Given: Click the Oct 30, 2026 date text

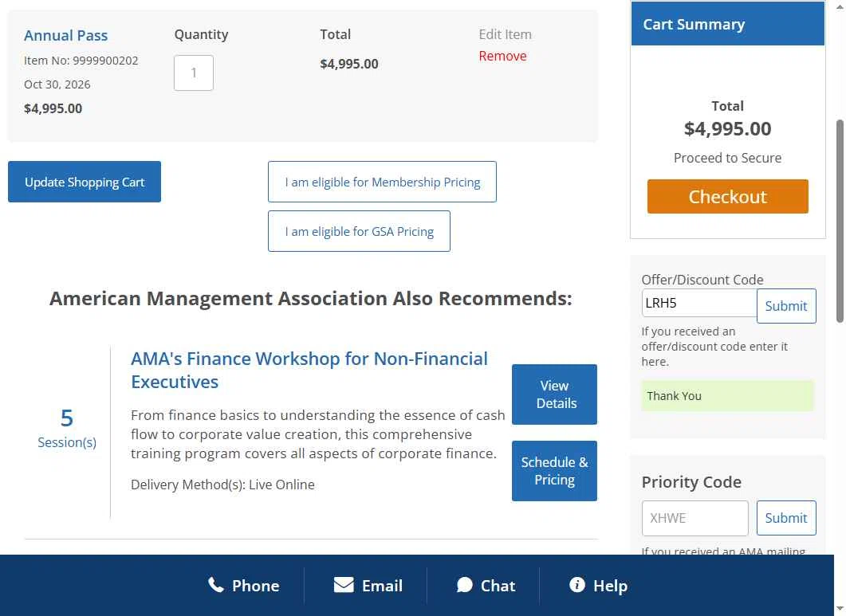Looking at the screenshot, I should point(57,84).
